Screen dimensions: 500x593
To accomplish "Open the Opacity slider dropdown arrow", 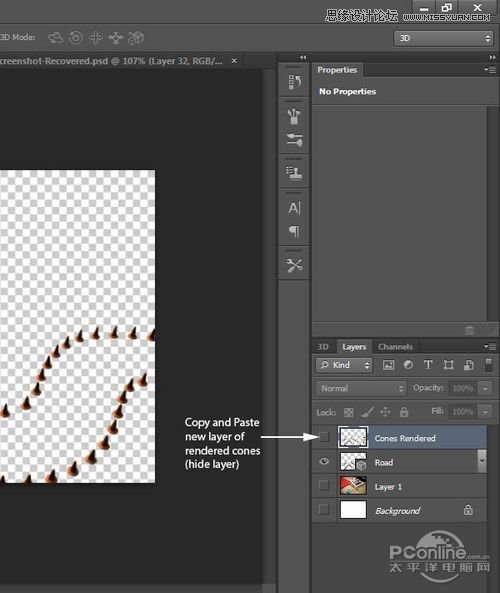I will coord(485,388).
